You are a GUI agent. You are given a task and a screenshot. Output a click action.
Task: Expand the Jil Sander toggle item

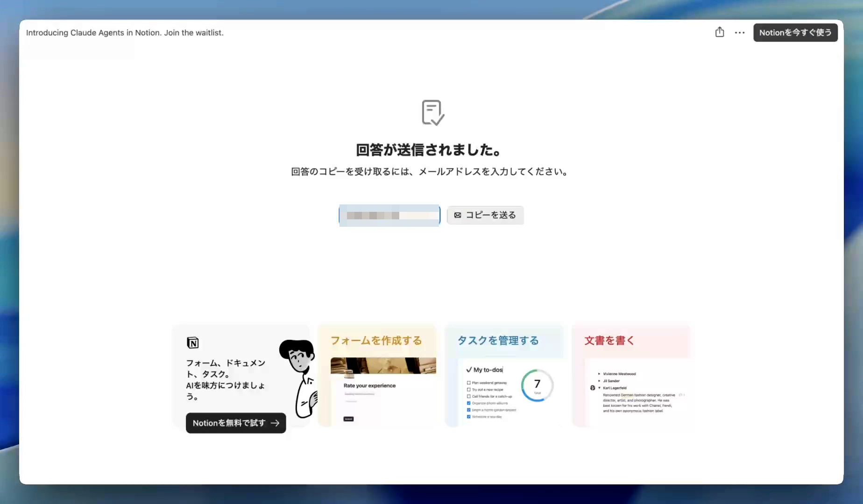(599, 381)
